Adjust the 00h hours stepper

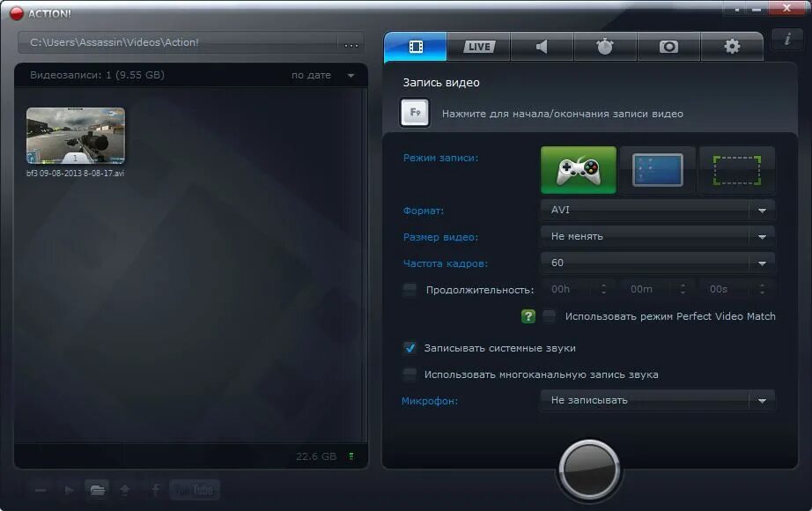(603, 289)
